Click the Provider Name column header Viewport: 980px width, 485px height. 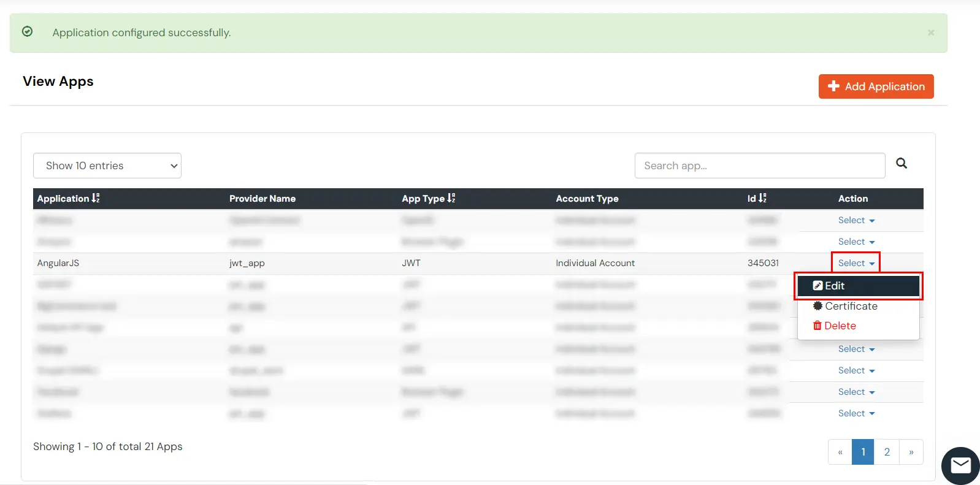pyautogui.click(x=262, y=199)
